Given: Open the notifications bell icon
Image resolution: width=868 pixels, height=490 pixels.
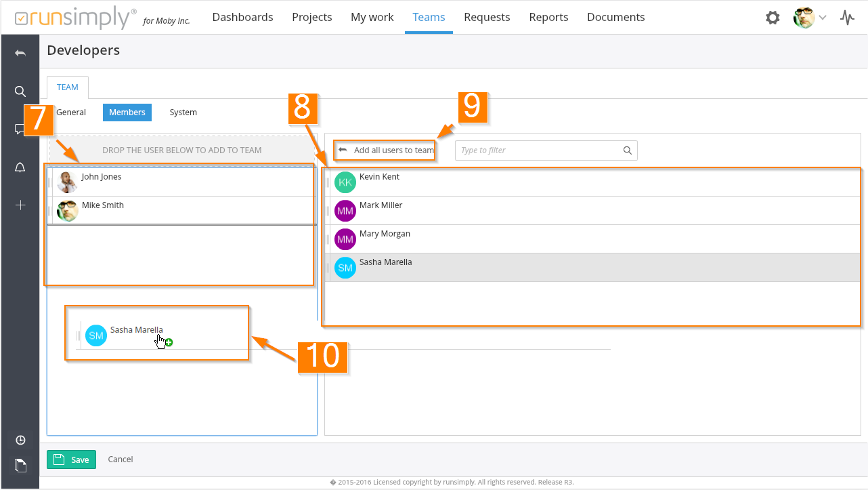Looking at the screenshot, I should [20, 168].
